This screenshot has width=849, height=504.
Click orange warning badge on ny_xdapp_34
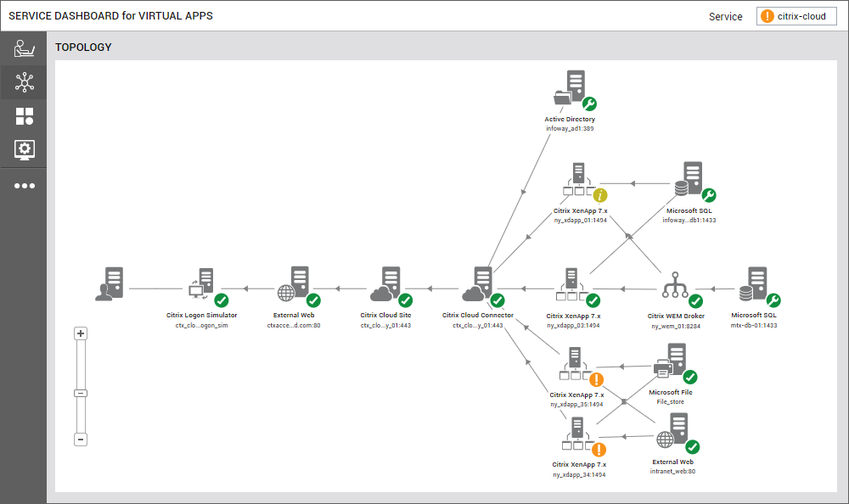pos(599,450)
